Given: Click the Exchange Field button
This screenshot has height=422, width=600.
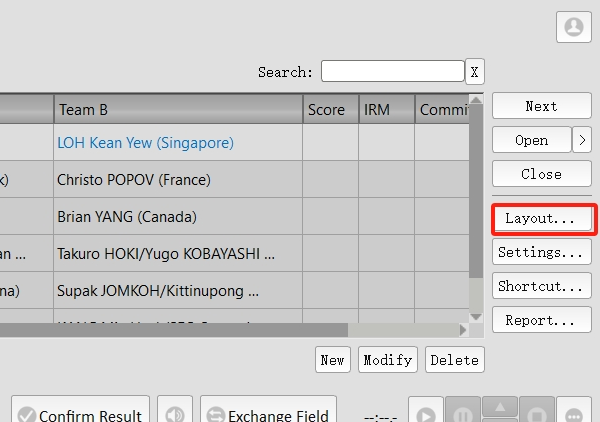Looking at the screenshot, I should [266, 414].
